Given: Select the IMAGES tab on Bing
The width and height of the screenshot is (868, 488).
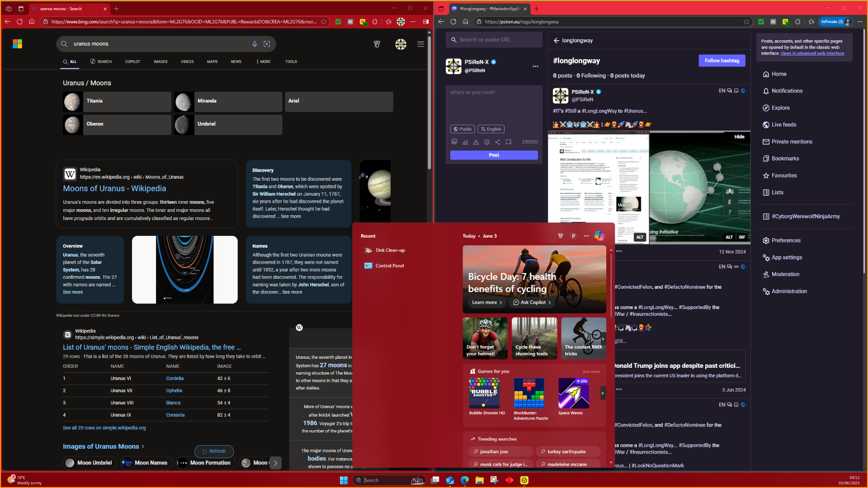Looking at the screenshot, I should (x=160, y=61).
